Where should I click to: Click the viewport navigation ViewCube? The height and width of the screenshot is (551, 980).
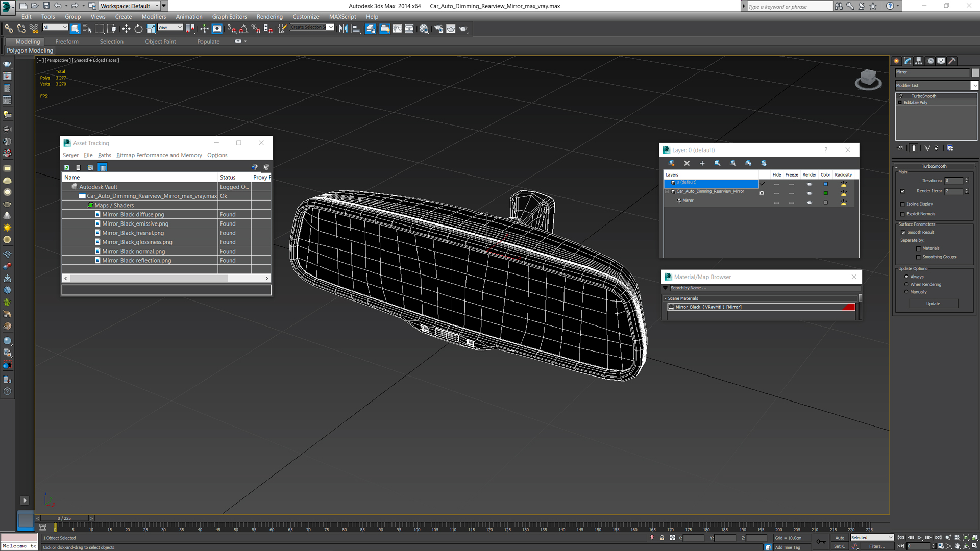[x=868, y=80]
